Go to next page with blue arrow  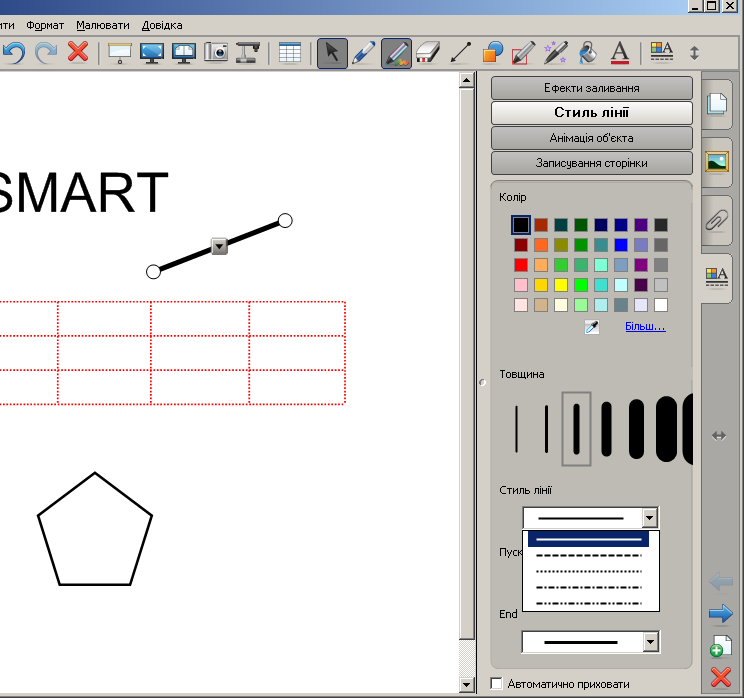click(x=721, y=614)
